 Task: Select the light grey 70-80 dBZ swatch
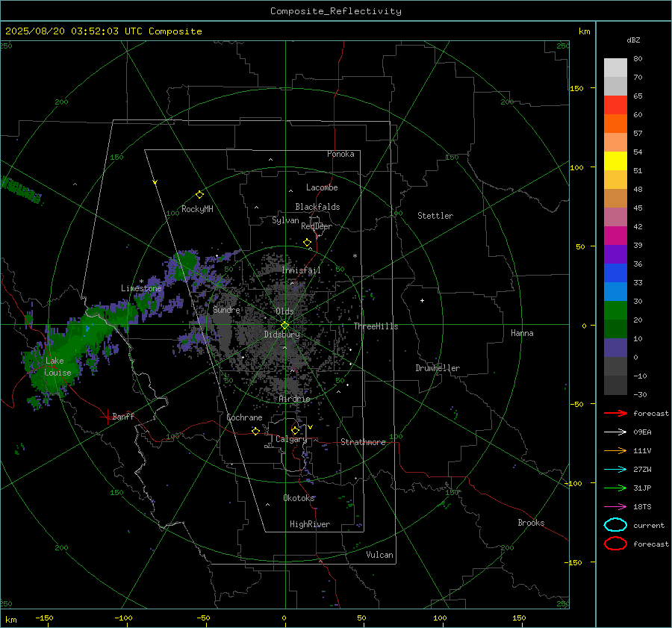(x=615, y=67)
